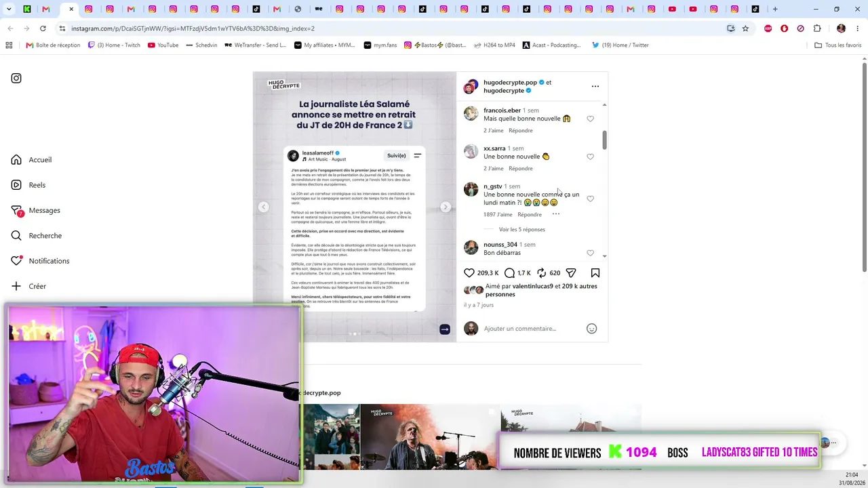Viewport: 868px width, 488px height.
Task: Select the browser address bar URL
Action: tap(193, 28)
